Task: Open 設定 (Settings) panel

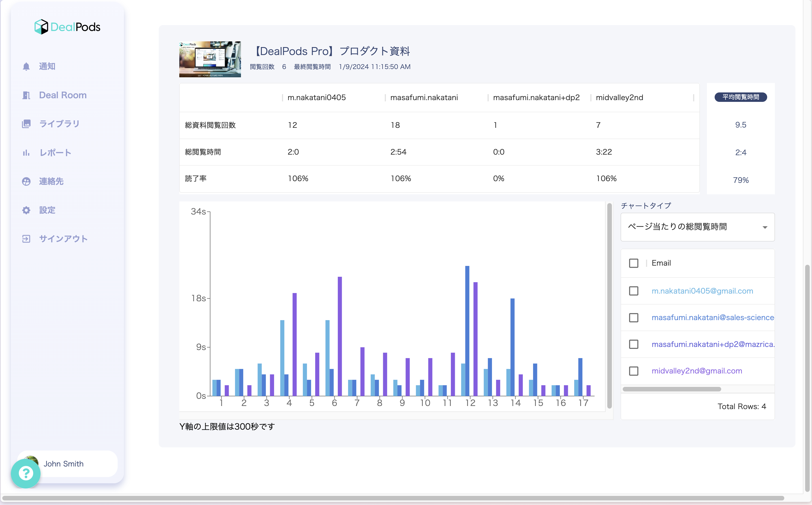Action: [48, 210]
